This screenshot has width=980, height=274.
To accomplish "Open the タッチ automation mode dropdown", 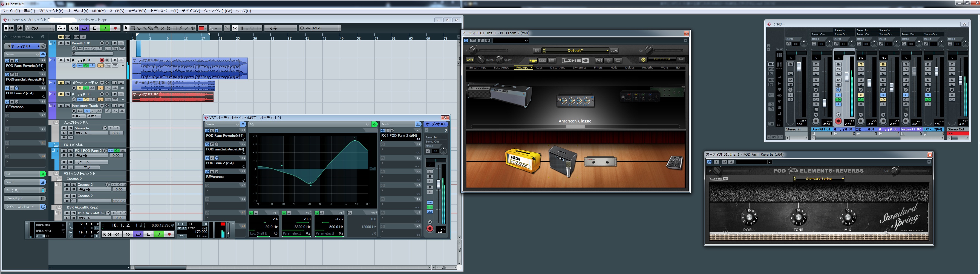I will pos(40,28).
